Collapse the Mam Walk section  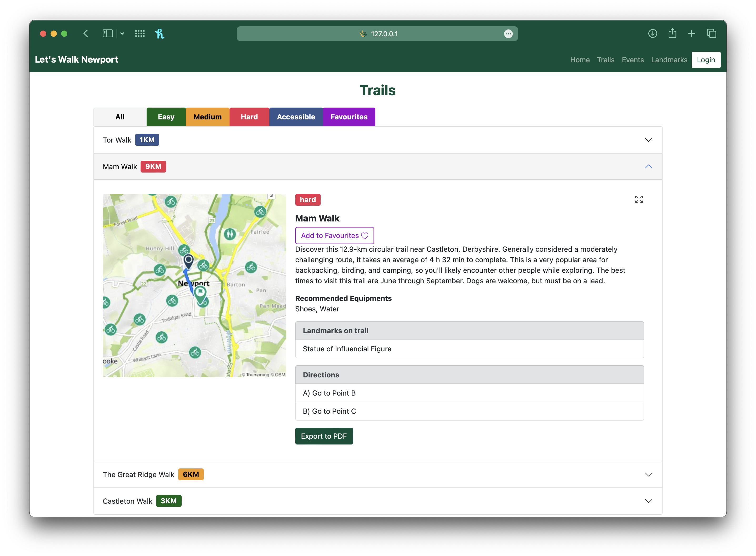tap(648, 166)
